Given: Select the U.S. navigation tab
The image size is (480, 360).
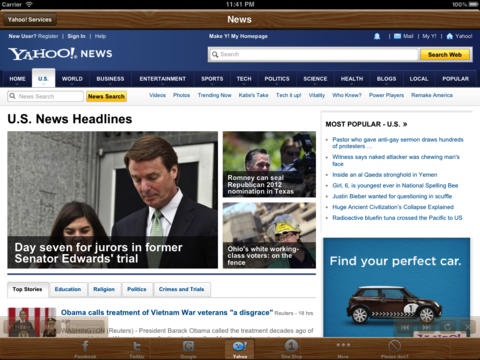Looking at the screenshot, I should tap(43, 79).
